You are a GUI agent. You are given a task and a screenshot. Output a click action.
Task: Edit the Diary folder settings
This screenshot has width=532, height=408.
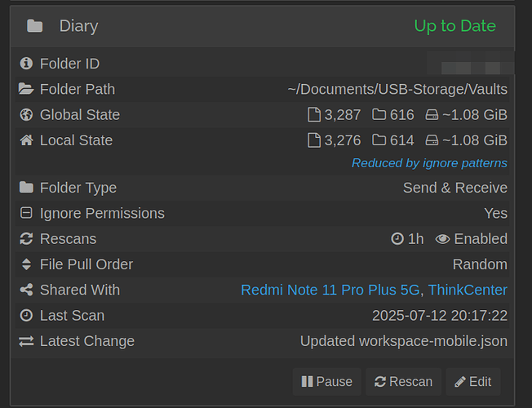point(473,382)
